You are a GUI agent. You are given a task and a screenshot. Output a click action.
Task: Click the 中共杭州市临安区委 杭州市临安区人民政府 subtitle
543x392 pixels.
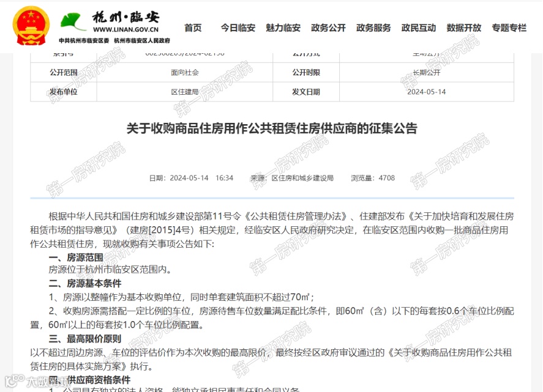114,41
